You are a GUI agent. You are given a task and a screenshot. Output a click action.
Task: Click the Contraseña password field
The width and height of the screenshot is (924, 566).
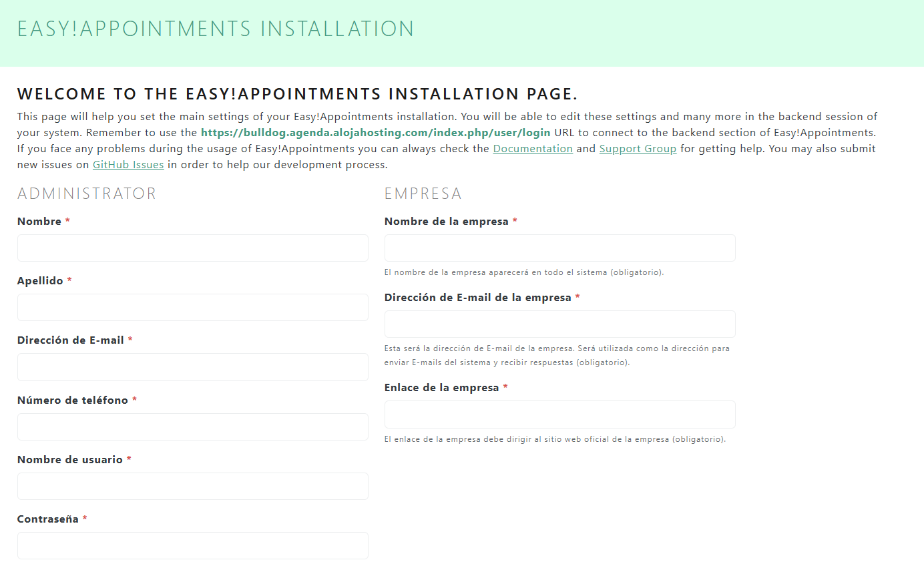tap(192, 545)
